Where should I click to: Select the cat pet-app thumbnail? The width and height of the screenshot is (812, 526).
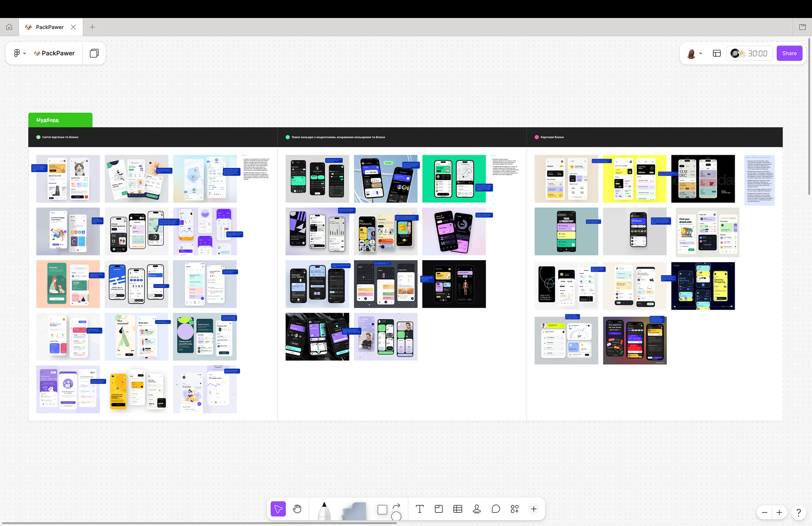68,179
